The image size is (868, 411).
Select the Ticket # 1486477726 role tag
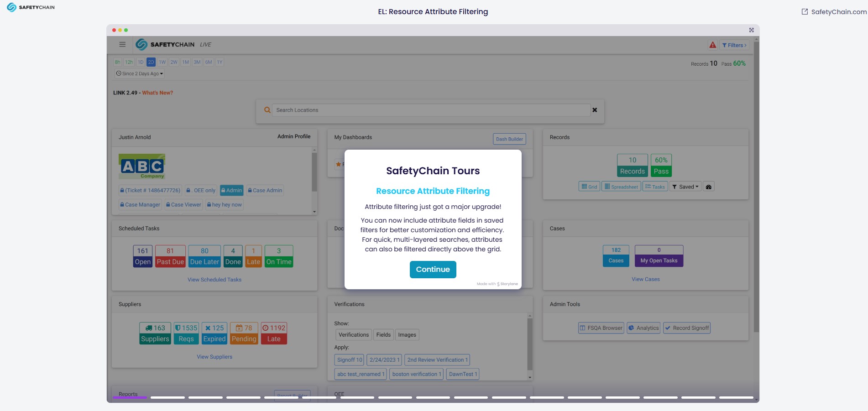[150, 190]
